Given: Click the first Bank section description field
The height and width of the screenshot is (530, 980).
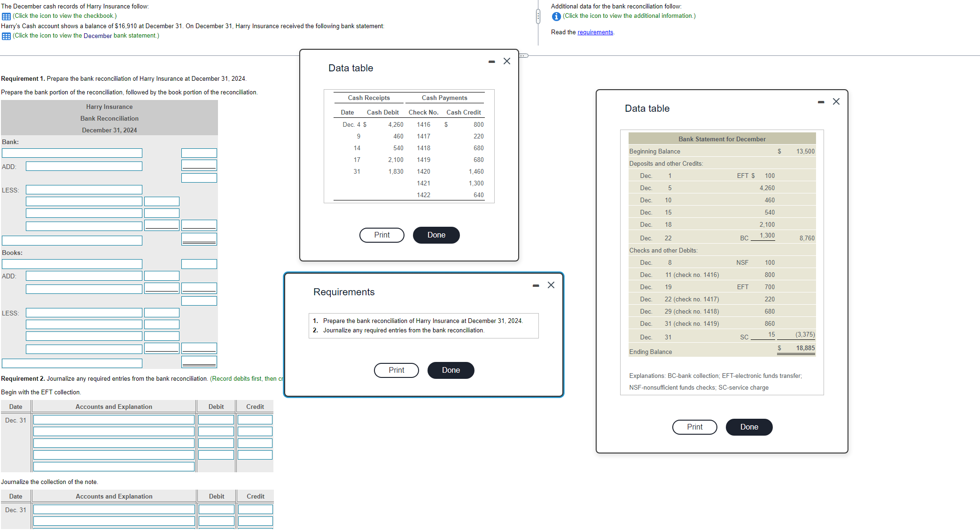Looking at the screenshot, I should (72, 154).
